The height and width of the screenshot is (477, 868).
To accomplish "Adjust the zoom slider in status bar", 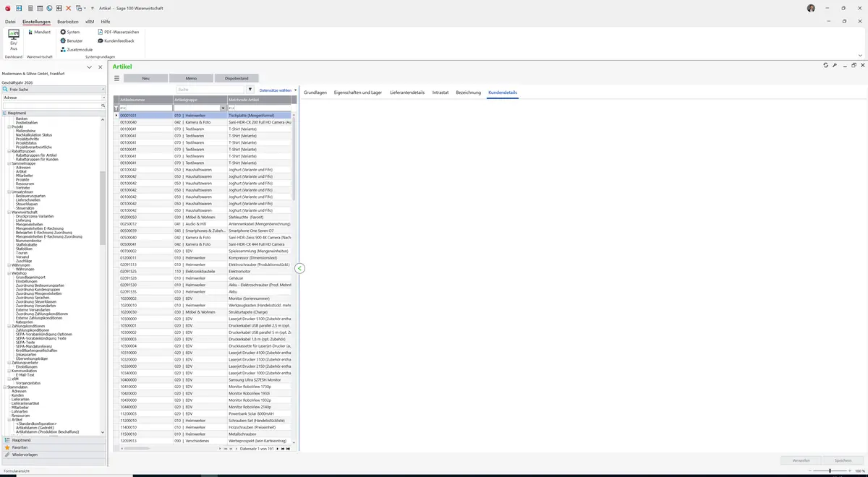I will (x=830, y=470).
